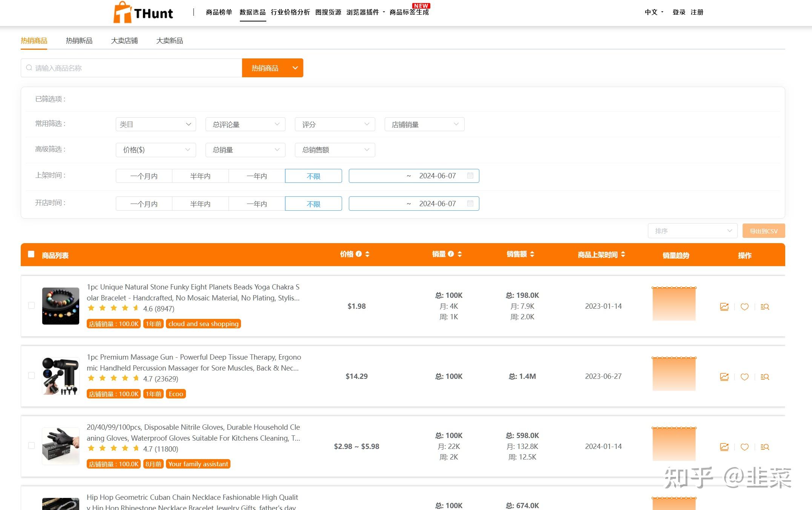
Task: Check the checkbox for the massage gun row
Action: (x=32, y=376)
